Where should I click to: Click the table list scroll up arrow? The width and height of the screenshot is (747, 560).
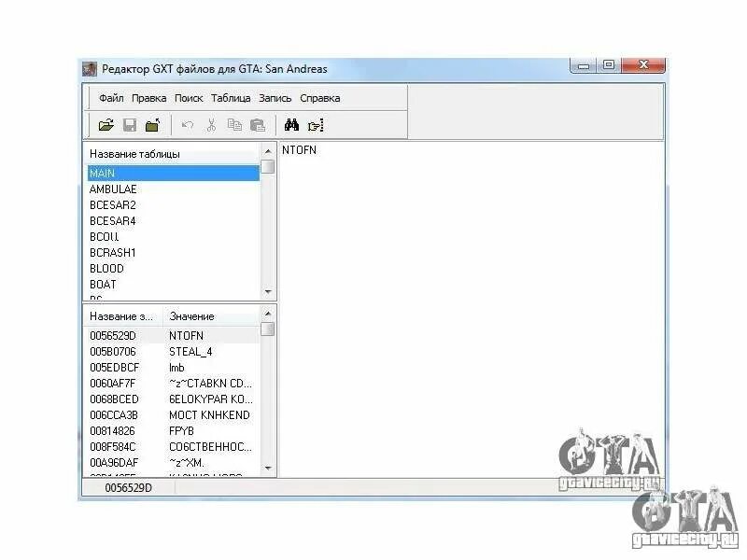coord(268,151)
